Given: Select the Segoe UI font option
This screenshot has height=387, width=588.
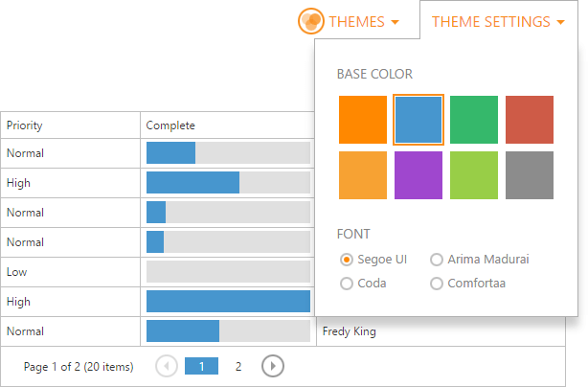Looking at the screenshot, I should (347, 260).
